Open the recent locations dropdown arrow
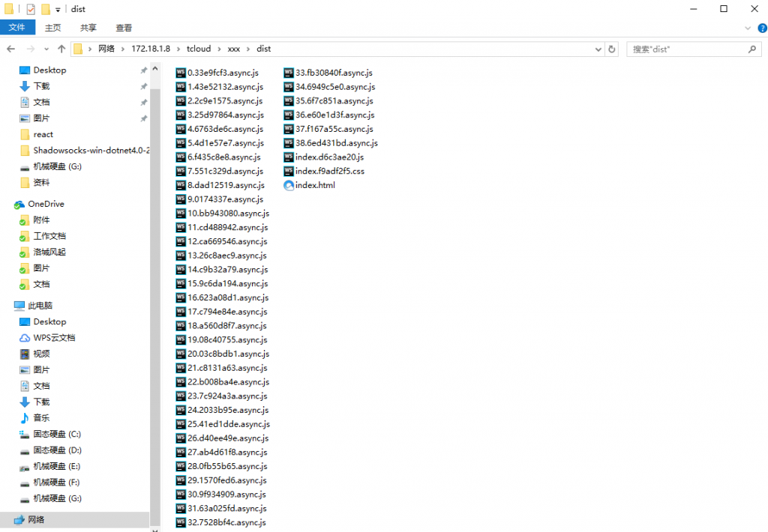The image size is (768, 532). coord(46,49)
